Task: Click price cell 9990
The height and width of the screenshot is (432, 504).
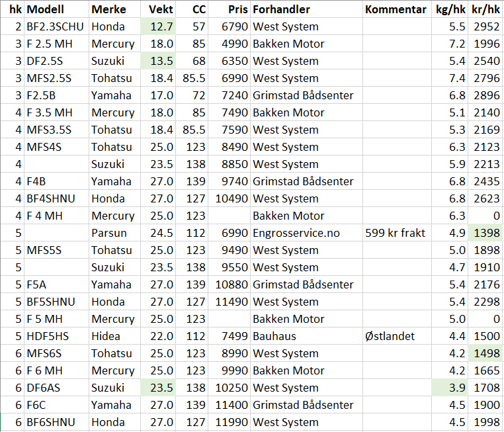Action: pos(229,370)
